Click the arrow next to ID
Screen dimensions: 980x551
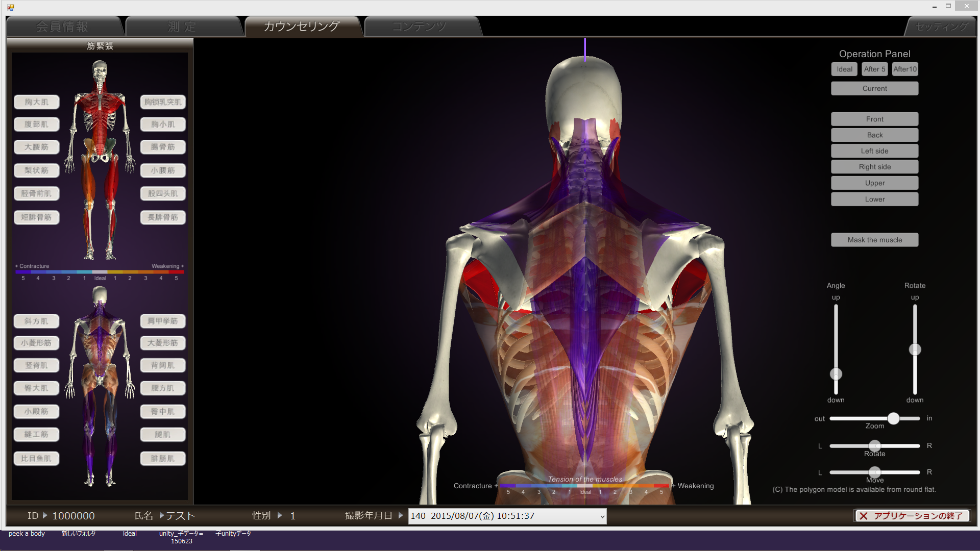coord(45,515)
